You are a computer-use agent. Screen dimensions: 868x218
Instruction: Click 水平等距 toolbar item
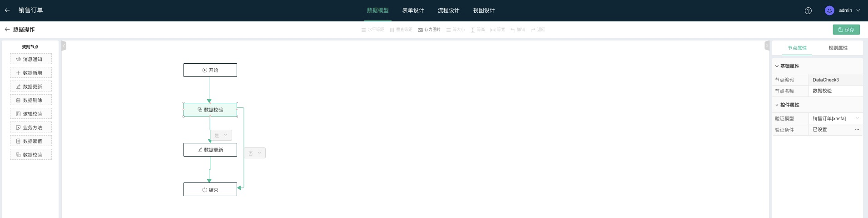(x=373, y=30)
